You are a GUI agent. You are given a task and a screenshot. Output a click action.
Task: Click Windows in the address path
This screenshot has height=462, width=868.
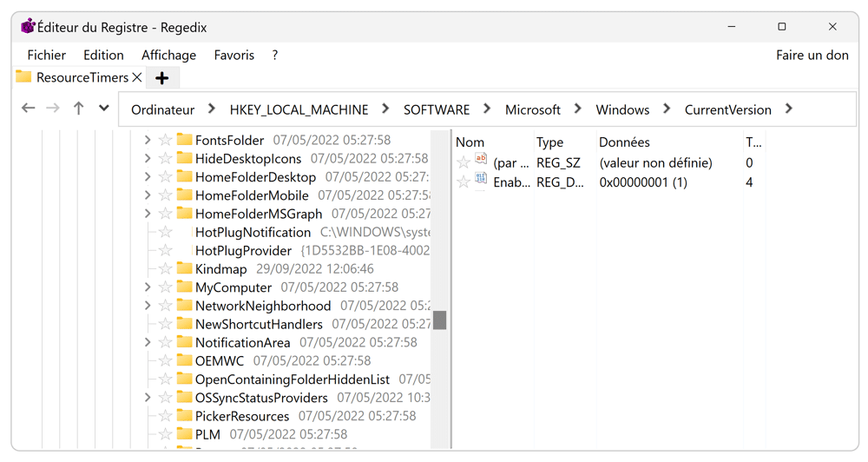click(622, 109)
